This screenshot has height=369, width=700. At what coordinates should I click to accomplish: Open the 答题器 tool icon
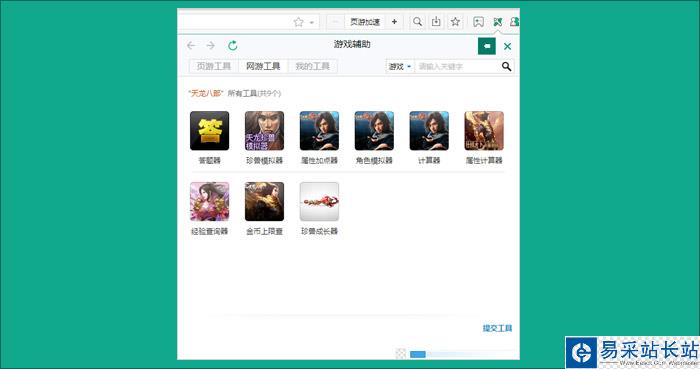point(209,131)
